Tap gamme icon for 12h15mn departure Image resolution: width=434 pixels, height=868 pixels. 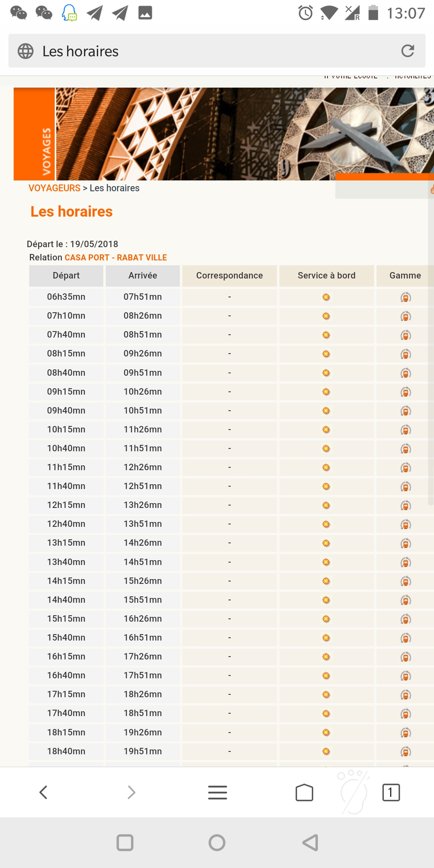[405, 506]
